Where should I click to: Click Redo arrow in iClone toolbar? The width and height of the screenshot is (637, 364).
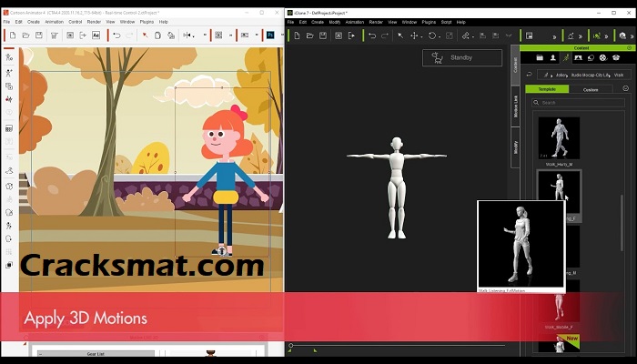385,35
